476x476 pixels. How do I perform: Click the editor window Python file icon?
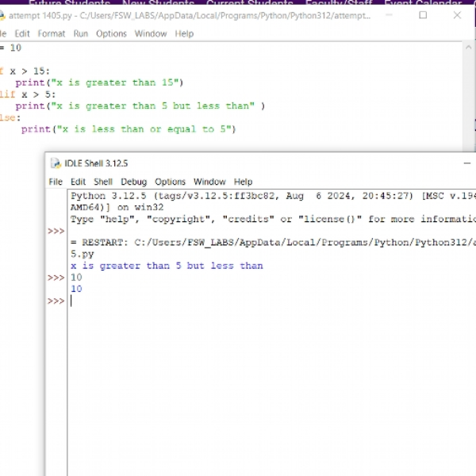[2, 16]
